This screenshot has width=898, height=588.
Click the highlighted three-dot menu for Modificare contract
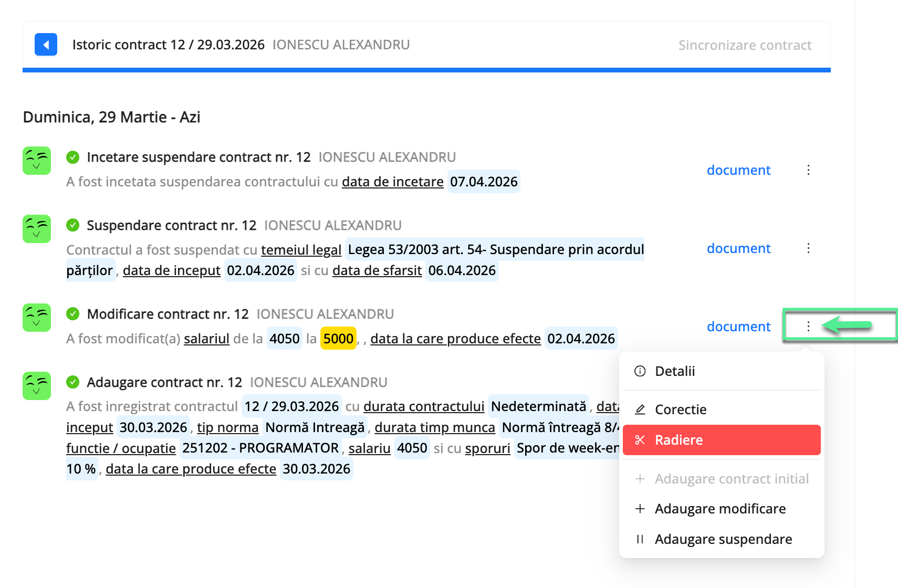(x=808, y=326)
